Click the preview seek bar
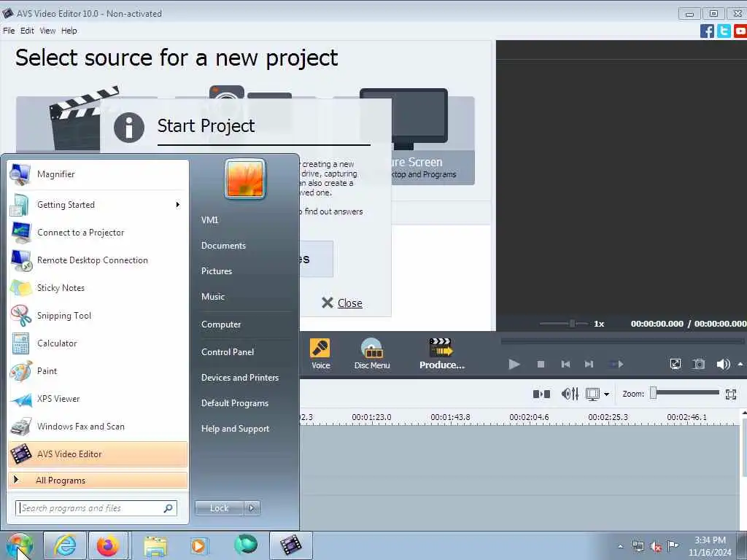 click(622, 341)
